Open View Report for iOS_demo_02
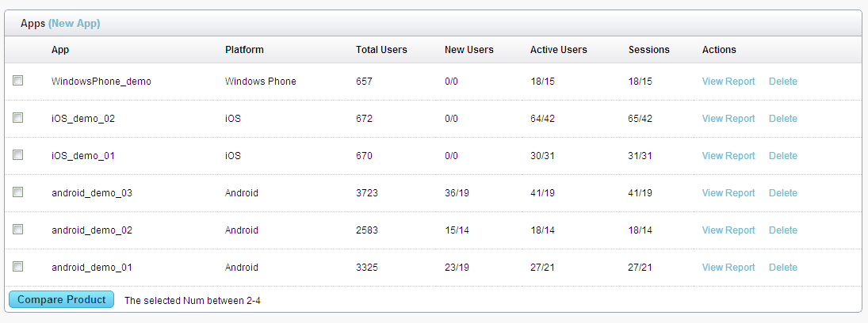Viewport: 868px width, 323px height. (x=728, y=119)
